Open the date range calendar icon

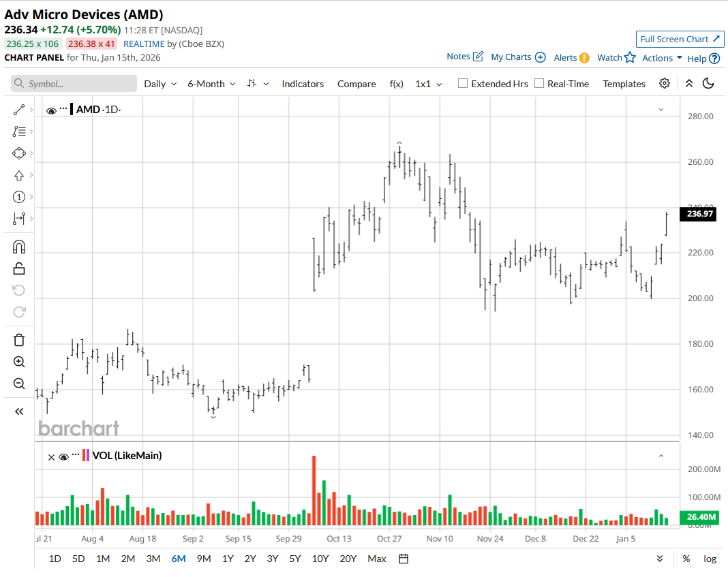[x=404, y=559]
